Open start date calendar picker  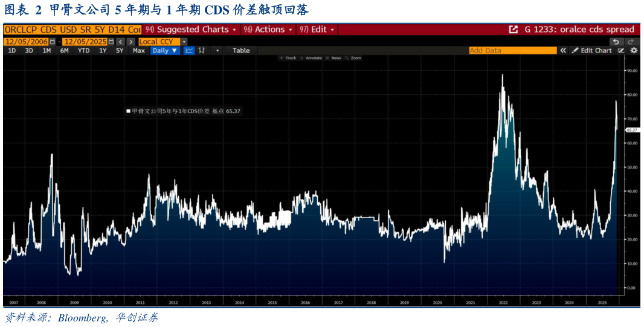tap(52, 42)
